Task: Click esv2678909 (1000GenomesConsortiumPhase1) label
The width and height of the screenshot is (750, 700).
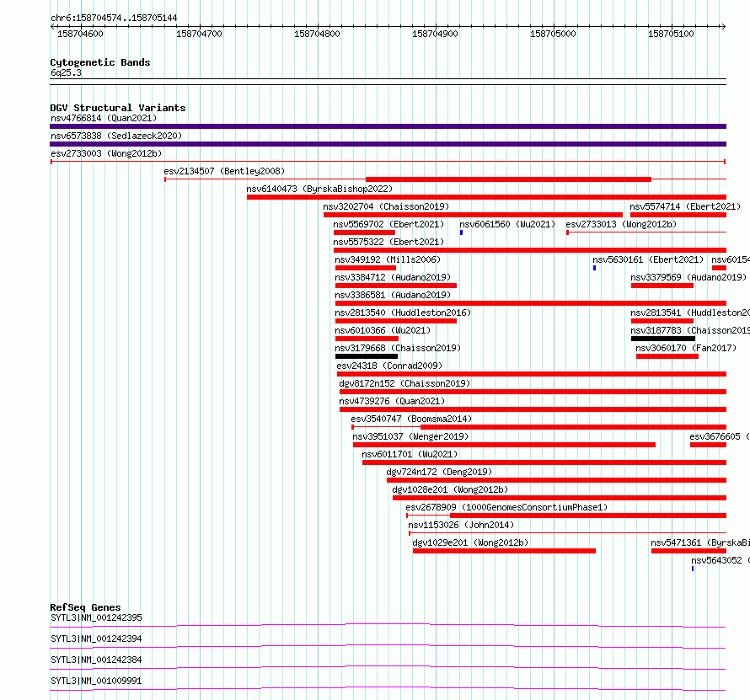Action: 506,507
